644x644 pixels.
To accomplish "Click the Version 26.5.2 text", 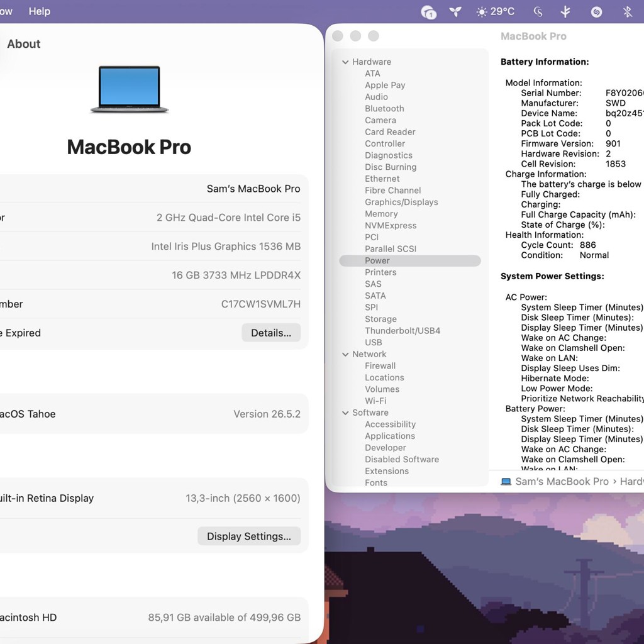I will pos(267,414).
